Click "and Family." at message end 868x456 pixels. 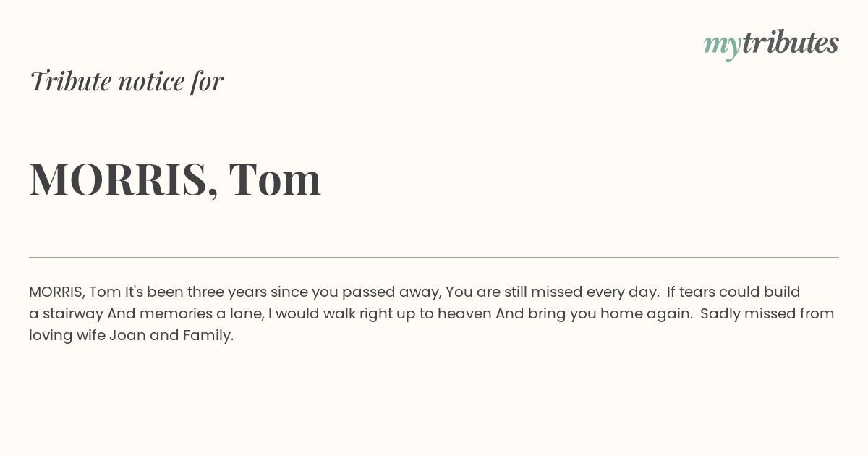pyautogui.click(x=192, y=336)
